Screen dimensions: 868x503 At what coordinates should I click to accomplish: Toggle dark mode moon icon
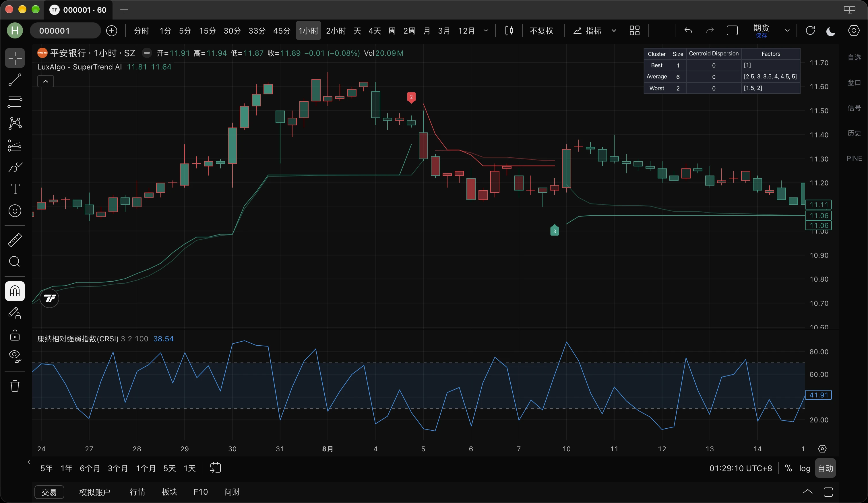click(831, 31)
